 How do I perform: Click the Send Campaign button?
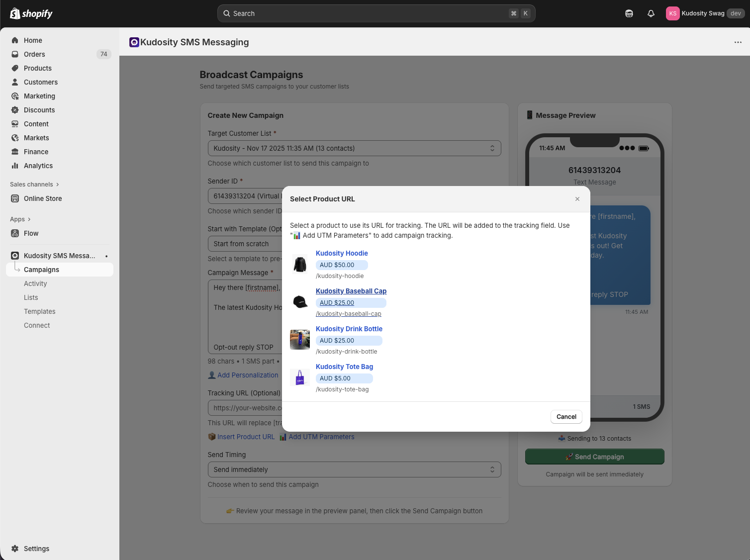595,457
